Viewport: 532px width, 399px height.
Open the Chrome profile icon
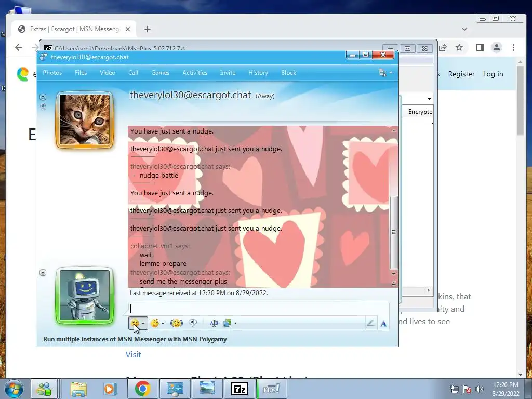coord(497,47)
